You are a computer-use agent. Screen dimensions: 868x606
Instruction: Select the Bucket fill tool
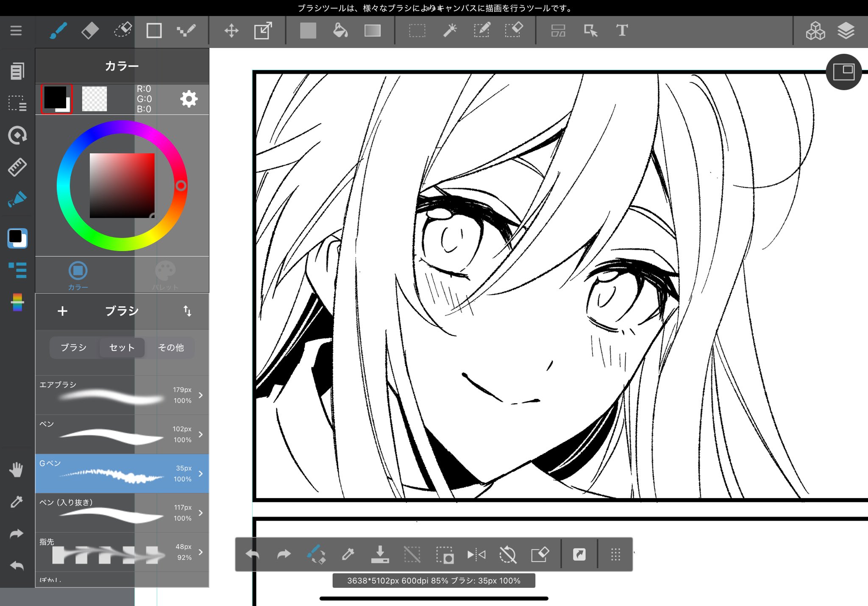click(x=340, y=30)
